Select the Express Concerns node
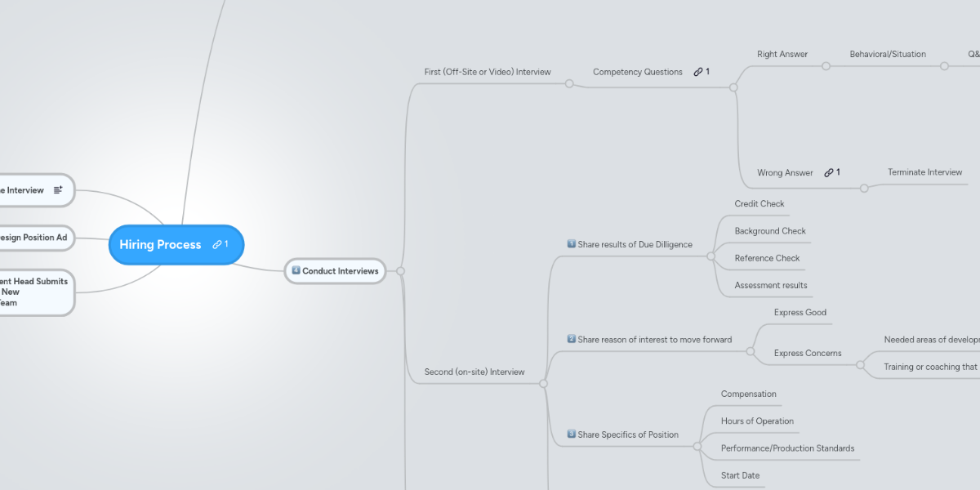 pos(808,353)
